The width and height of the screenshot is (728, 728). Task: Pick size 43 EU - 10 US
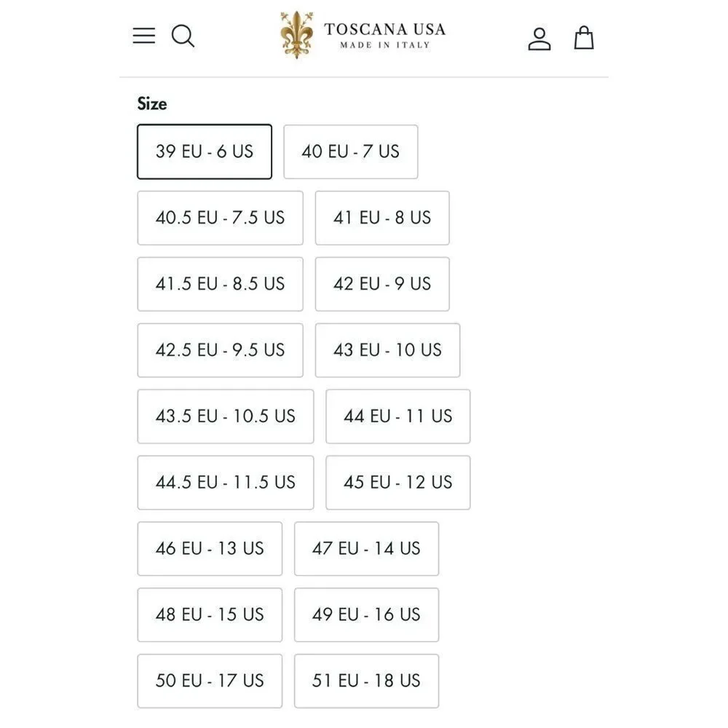[388, 350]
